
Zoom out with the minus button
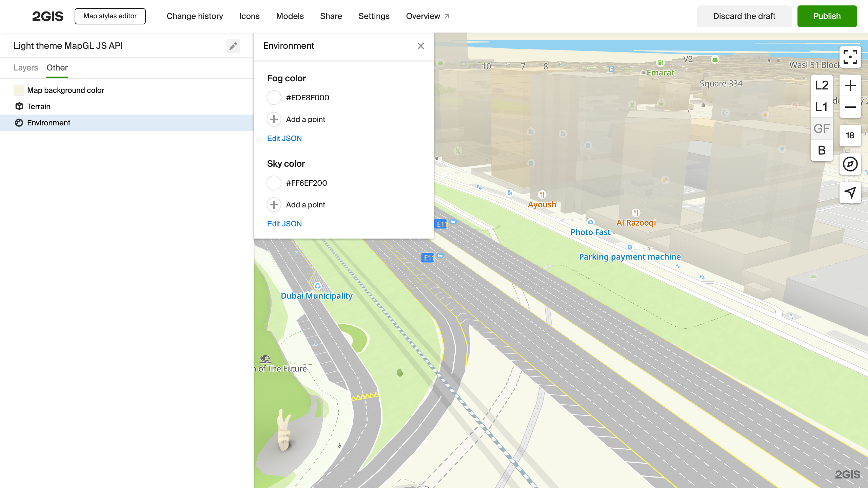(850, 107)
